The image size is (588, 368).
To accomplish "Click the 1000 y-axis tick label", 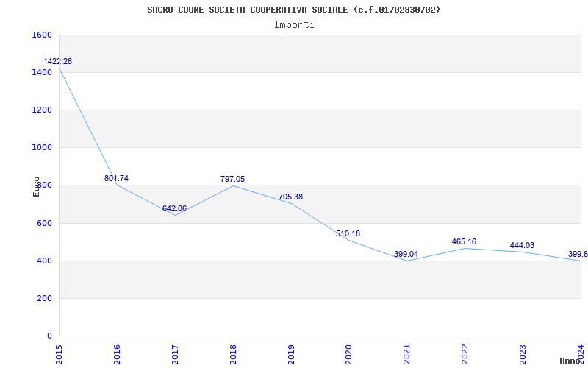I will (x=42, y=148).
